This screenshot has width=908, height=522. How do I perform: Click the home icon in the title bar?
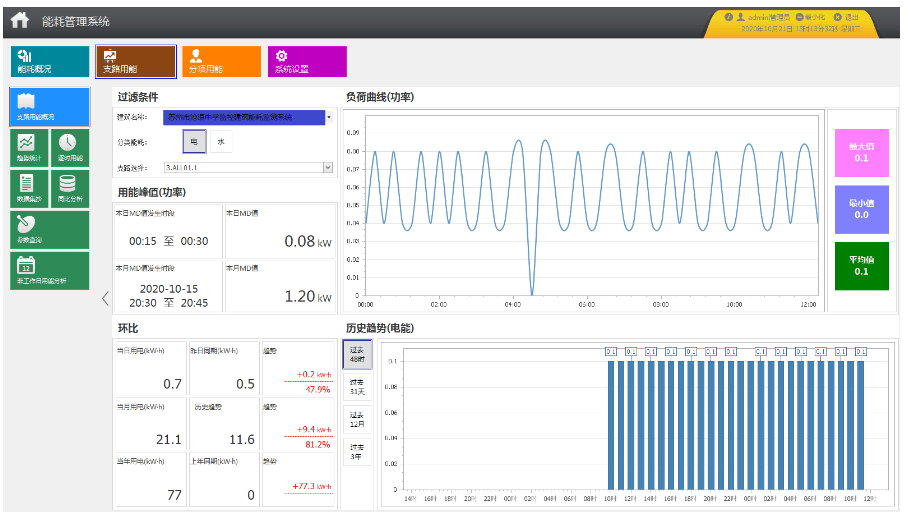(x=20, y=20)
